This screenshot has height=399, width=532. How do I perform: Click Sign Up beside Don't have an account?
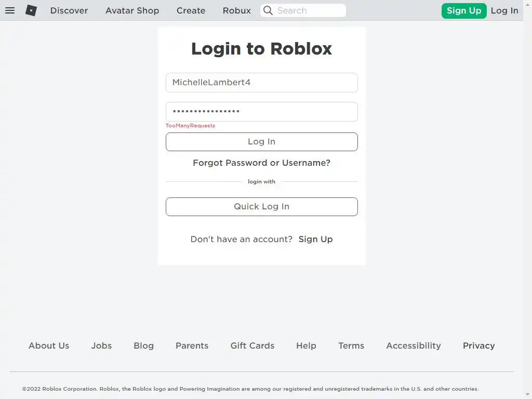pyautogui.click(x=315, y=239)
